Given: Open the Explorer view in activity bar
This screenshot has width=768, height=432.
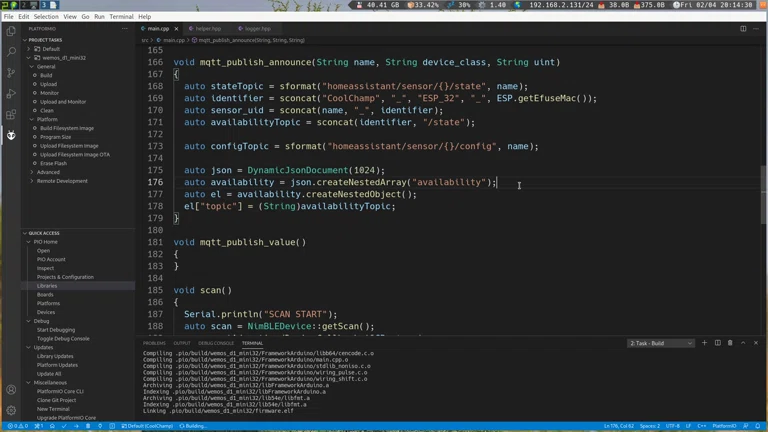Looking at the screenshot, I should pos(11,31).
